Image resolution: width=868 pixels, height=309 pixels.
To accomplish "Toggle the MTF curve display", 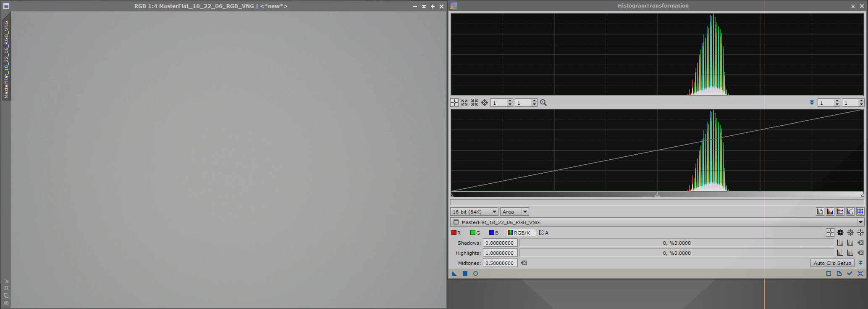I will (x=850, y=211).
